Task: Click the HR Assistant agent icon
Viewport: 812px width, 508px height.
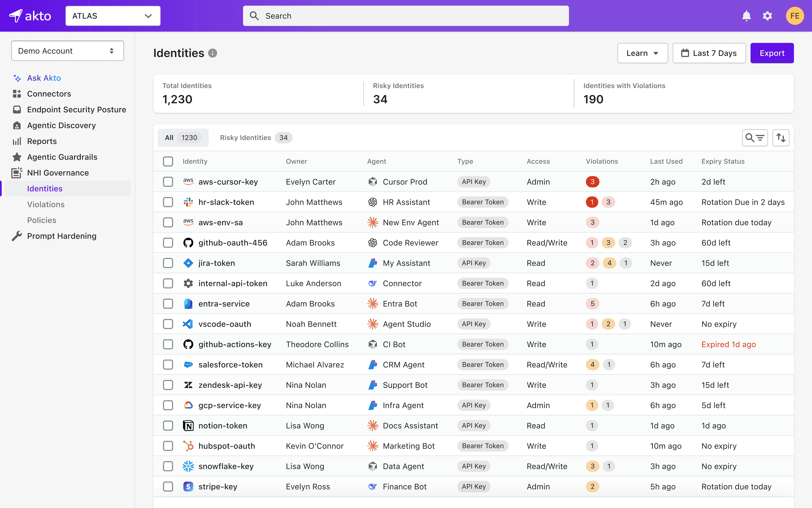Action: pyautogui.click(x=372, y=202)
